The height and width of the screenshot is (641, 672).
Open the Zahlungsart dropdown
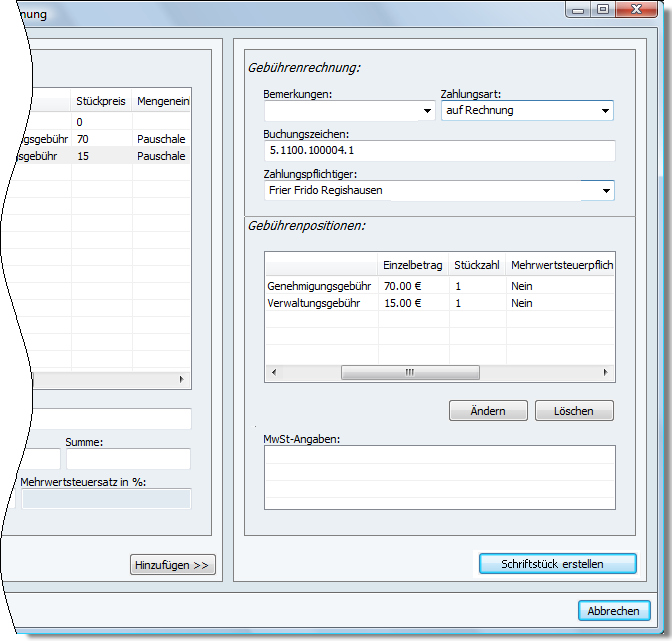605,111
